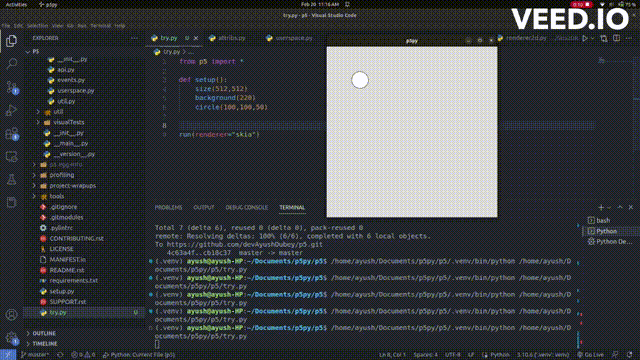Click Ln 8, Col 1 cursor position
This screenshot has height=360, width=640.
(393, 355)
